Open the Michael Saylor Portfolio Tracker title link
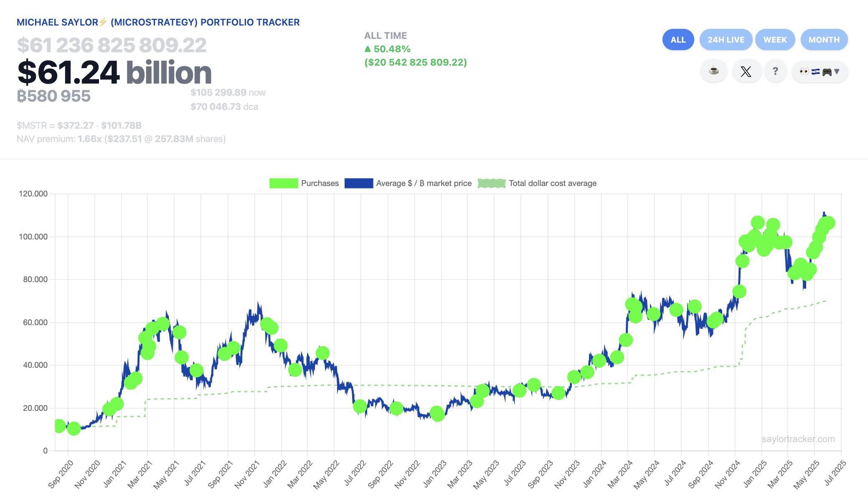Image resolution: width=868 pixels, height=499 pixels. coord(158,22)
